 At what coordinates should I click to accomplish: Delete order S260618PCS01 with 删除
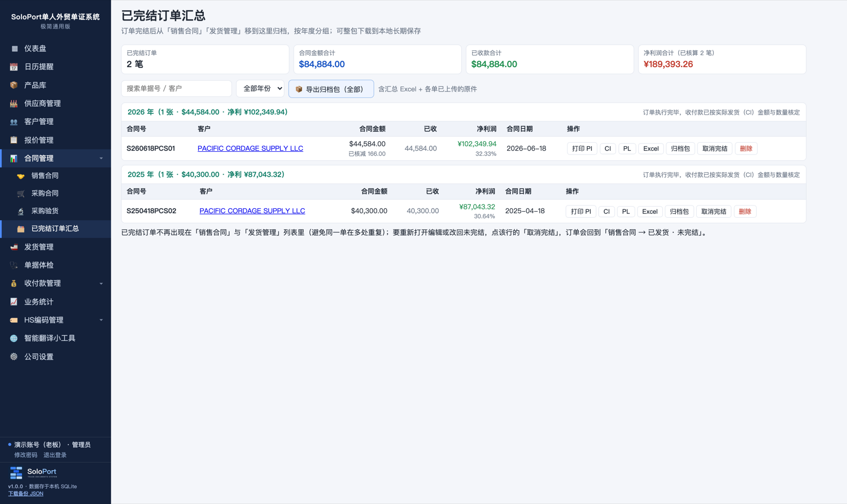click(746, 148)
